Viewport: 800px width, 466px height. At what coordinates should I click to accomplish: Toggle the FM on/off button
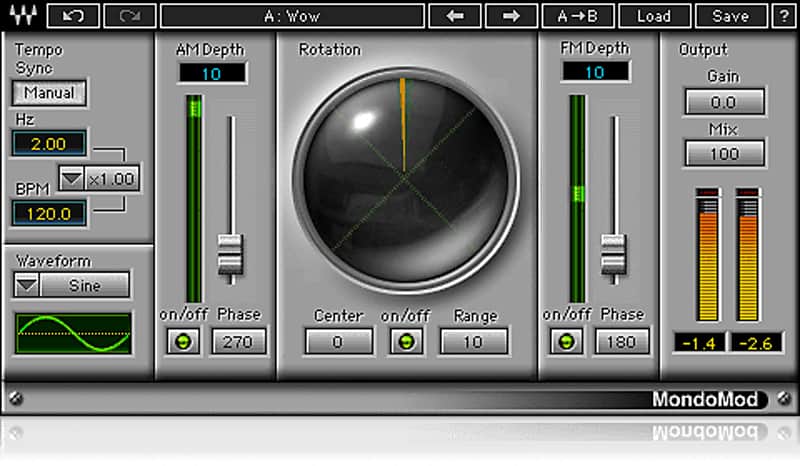point(566,341)
